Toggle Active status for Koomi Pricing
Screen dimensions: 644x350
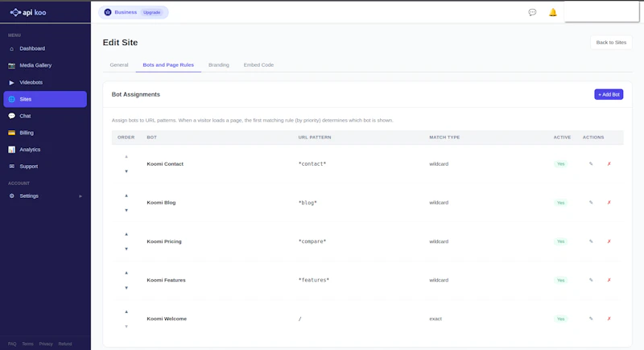coord(560,241)
